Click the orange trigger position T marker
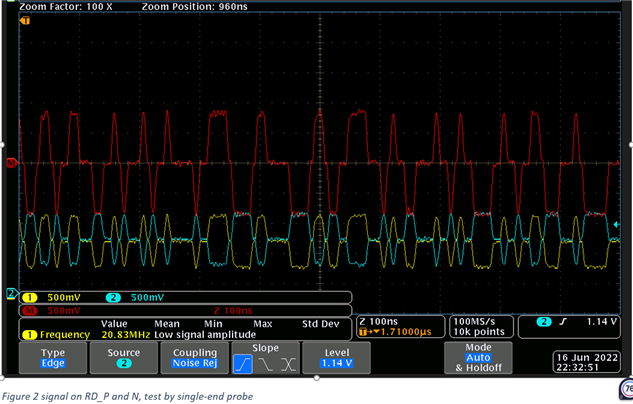This screenshot has width=633, height=404. click(x=25, y=20)
